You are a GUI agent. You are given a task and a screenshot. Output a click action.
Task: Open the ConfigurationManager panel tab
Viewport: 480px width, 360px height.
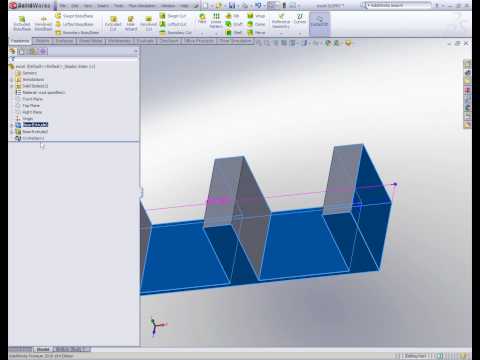pyautogui.click(x=33, y=51)
